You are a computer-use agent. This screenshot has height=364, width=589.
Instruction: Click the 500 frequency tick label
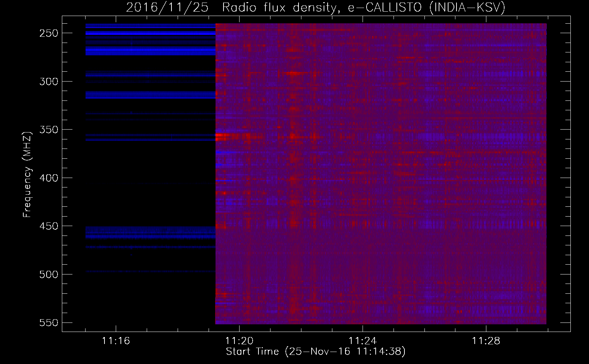(x=48, y=274)
